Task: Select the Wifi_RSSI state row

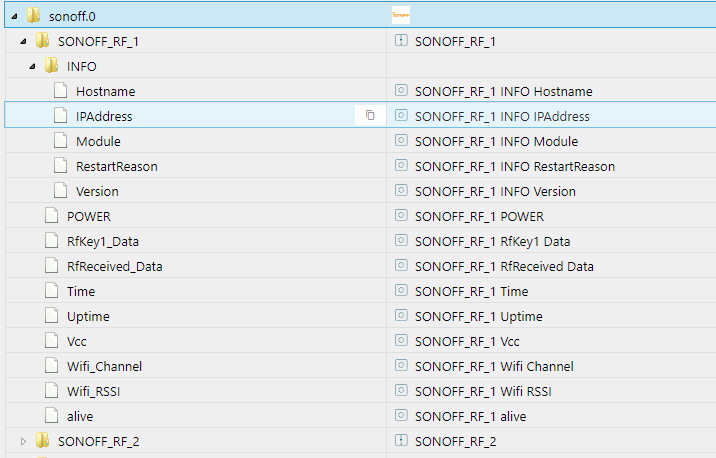Action: coord(94,391)
